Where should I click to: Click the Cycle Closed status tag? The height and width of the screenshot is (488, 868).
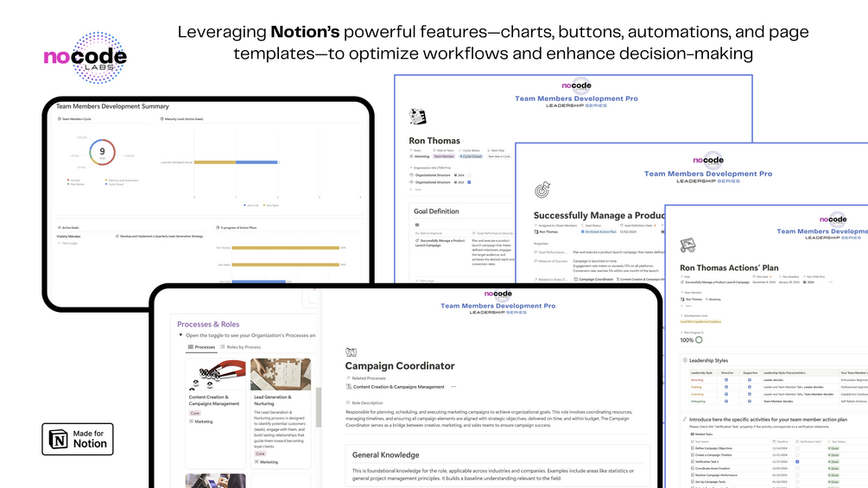tap(471, 156)
